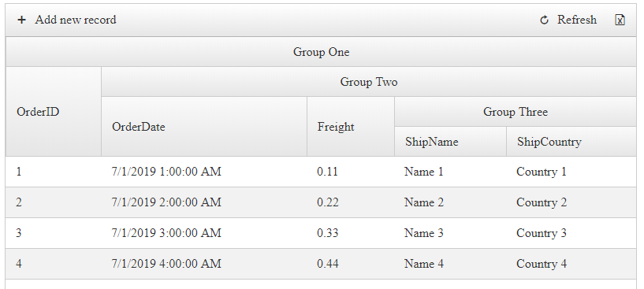
Task: Click the Name 3 cell
Action: (x=451, y=233)
